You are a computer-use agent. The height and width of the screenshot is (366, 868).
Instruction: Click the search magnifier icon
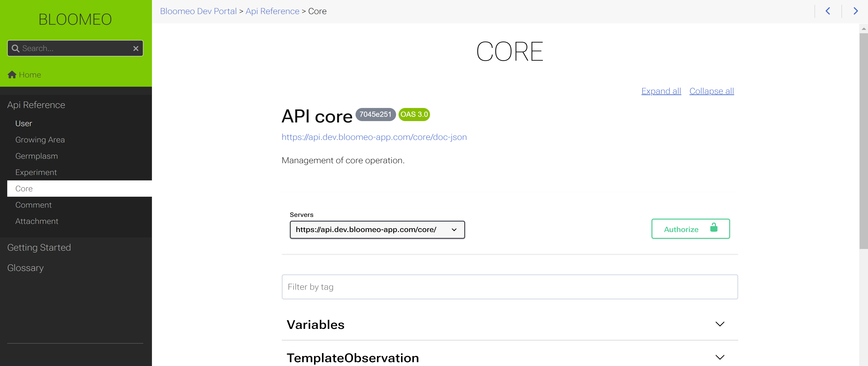[15, 48]
